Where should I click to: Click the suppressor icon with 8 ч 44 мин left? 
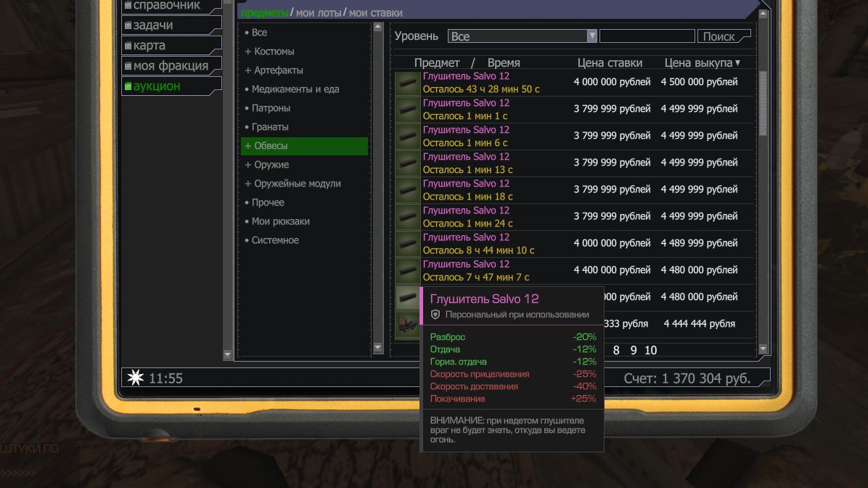pyautogui.click(x=407, y=244)
